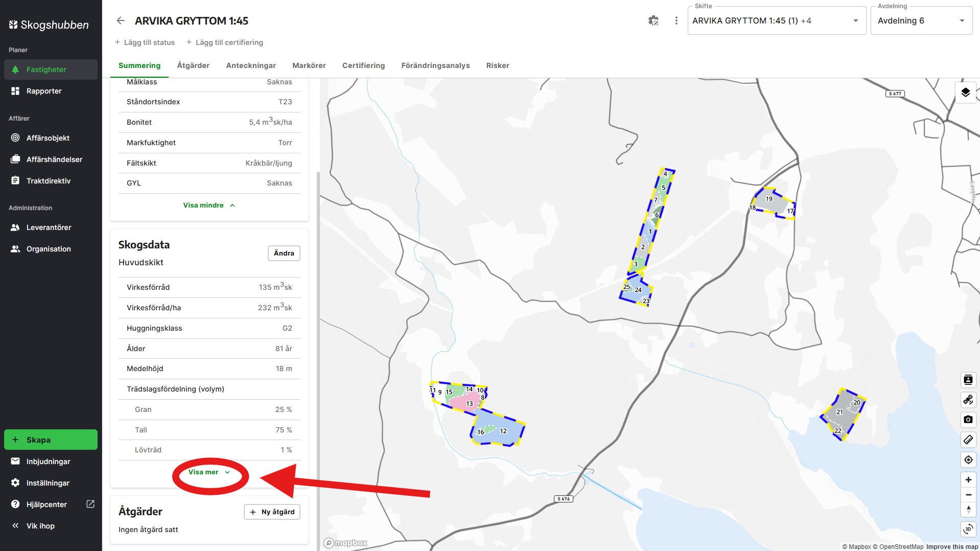Reset map bearing with the compass
The height and width of the screenshot is (551, 980).
click(968, 510)
